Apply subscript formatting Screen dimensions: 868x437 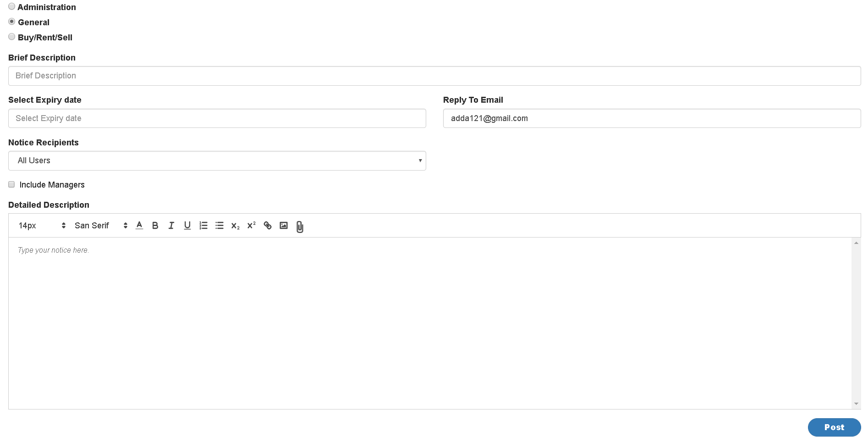[236, 226]
